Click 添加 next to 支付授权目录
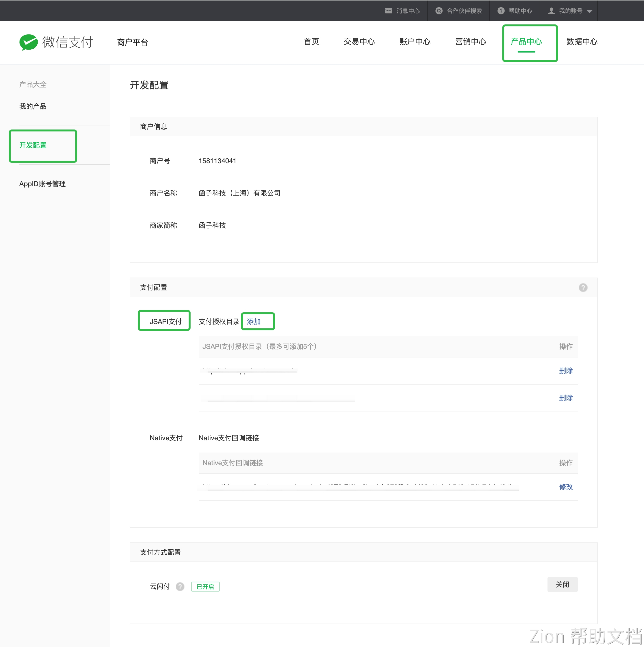The image size is (644, 647). click(x=254, y=322)
